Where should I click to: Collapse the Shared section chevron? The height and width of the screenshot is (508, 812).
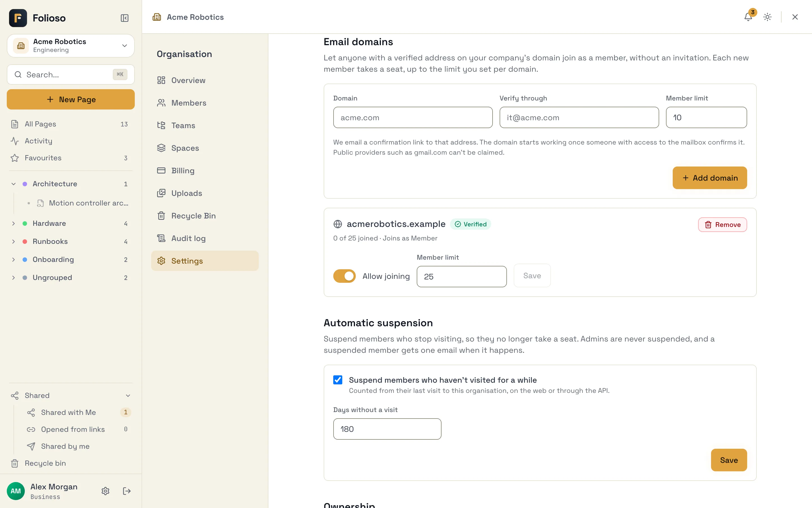[x=128, y=395]
